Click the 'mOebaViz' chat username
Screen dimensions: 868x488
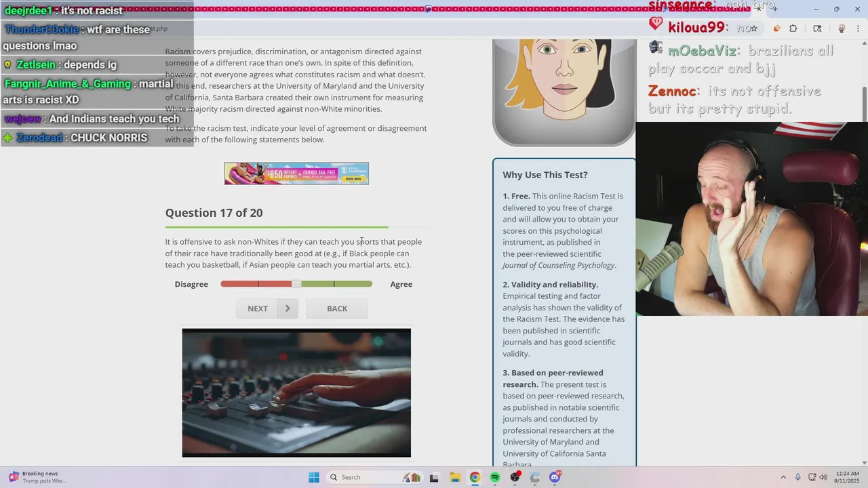[x=702, y=51]
